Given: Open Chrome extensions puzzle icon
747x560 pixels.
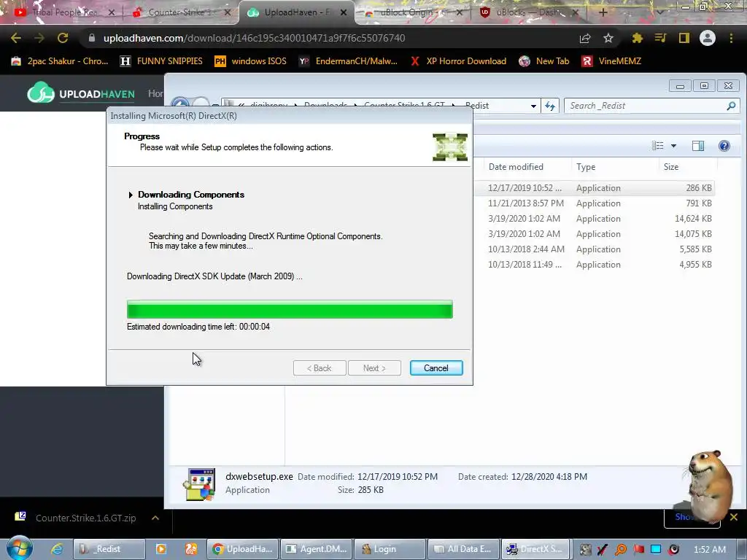Looking at the screenshot, I should click(x=637, y=38).
